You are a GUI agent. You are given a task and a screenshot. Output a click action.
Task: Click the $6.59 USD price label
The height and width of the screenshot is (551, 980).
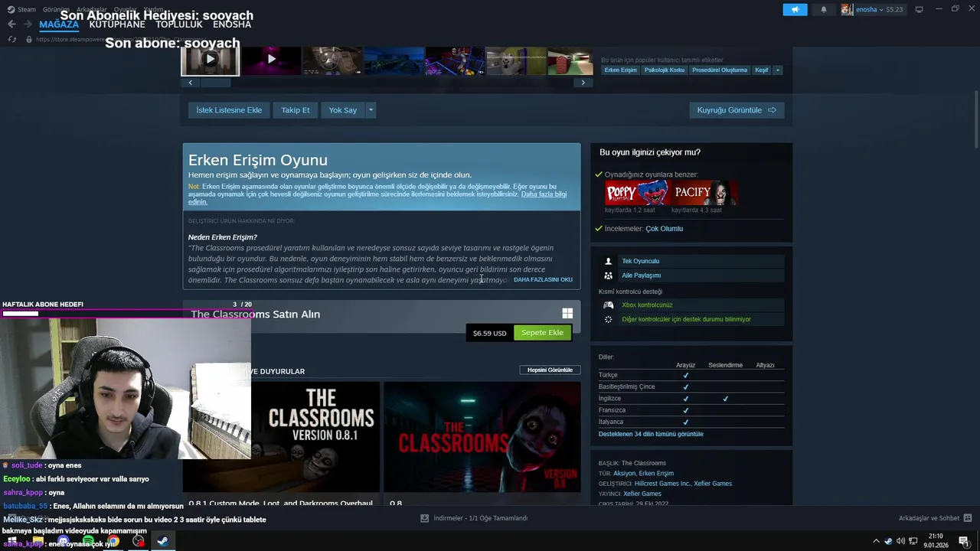click(489, 333)
